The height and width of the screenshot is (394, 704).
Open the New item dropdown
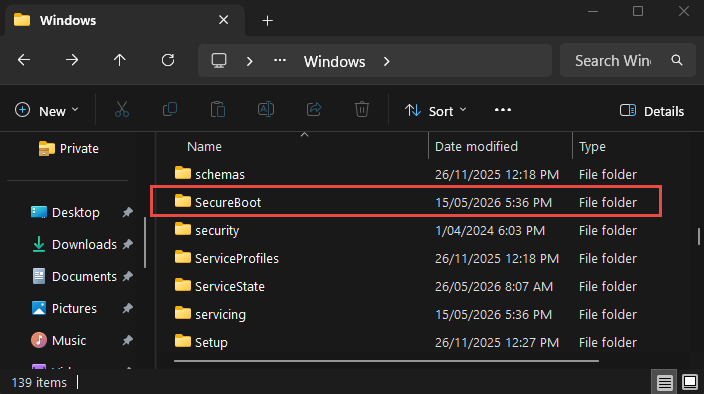[x=47, y=111]
